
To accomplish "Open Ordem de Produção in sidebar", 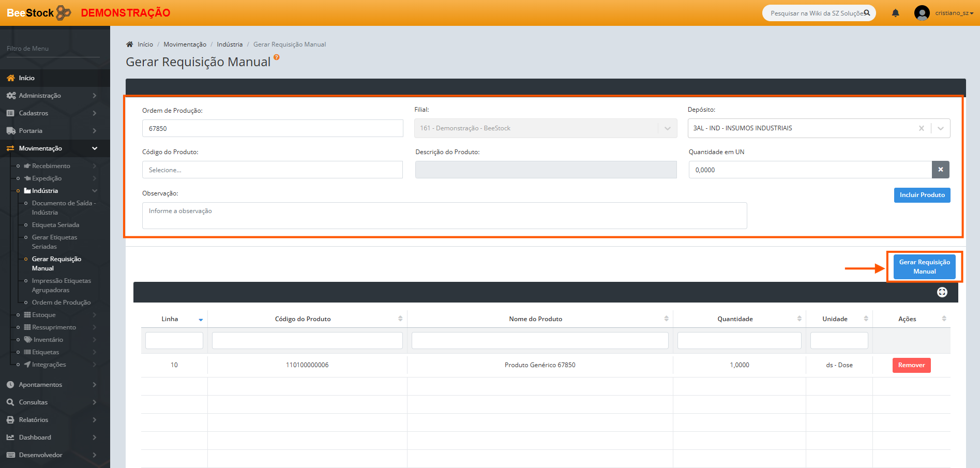I will (61, 303).
